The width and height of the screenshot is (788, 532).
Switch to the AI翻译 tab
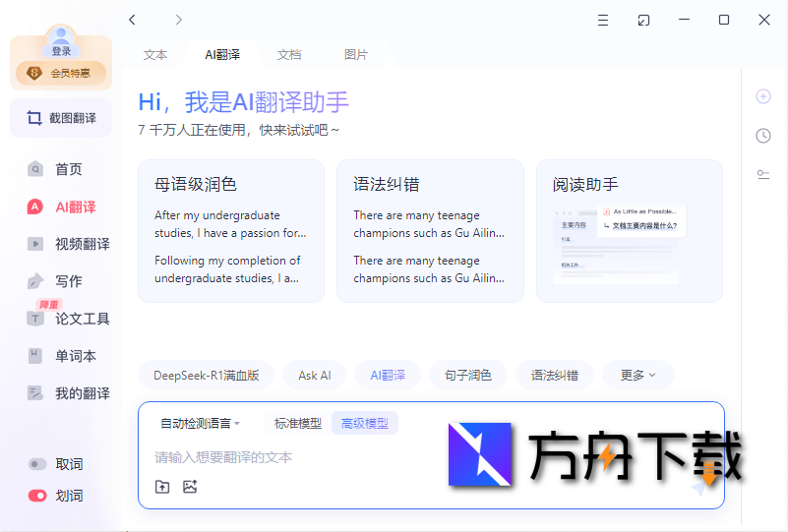click(222, 55)
